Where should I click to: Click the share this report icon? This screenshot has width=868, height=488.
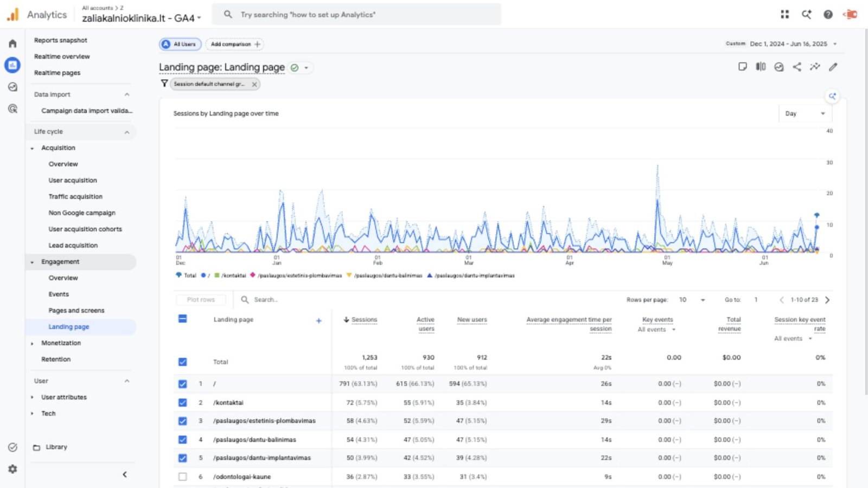[x=797, y=67]
